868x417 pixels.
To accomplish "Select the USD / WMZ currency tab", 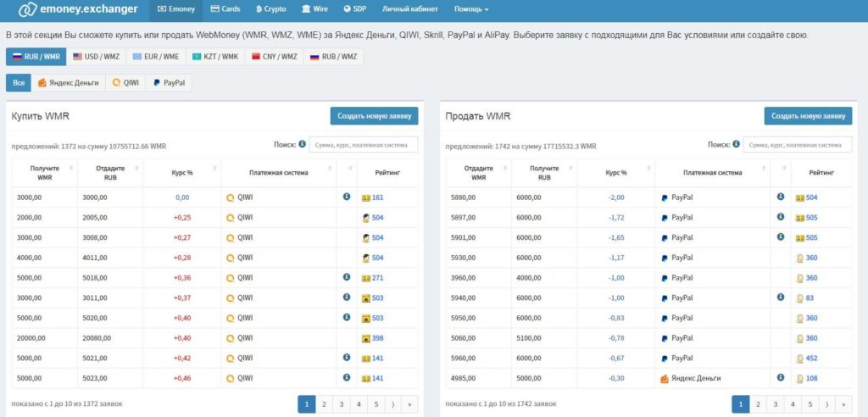I will pos(96,57).
